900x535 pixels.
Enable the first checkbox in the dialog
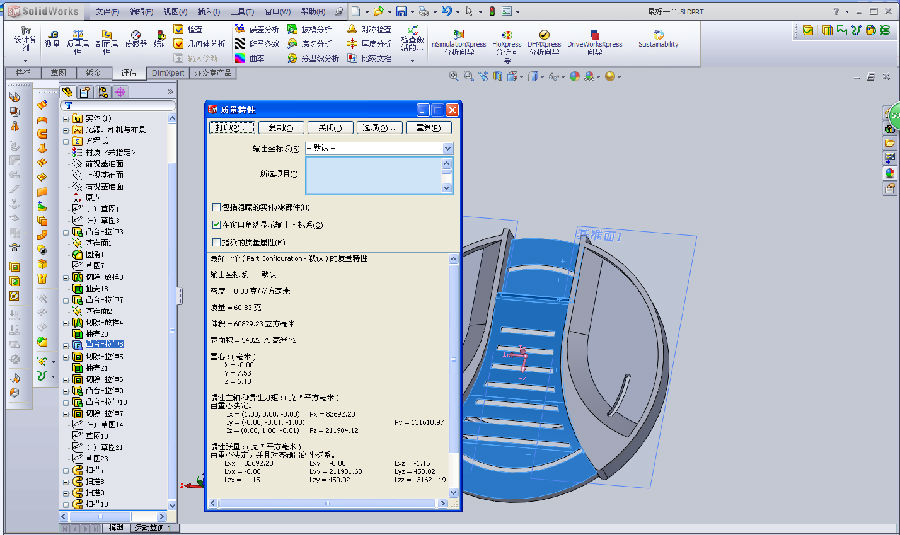coord(216,207)
